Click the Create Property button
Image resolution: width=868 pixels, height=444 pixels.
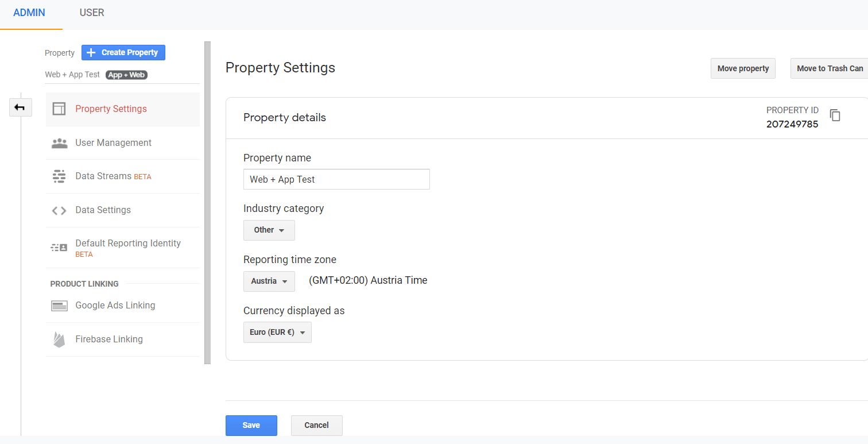pyautogui.click(x=123, y=52)
